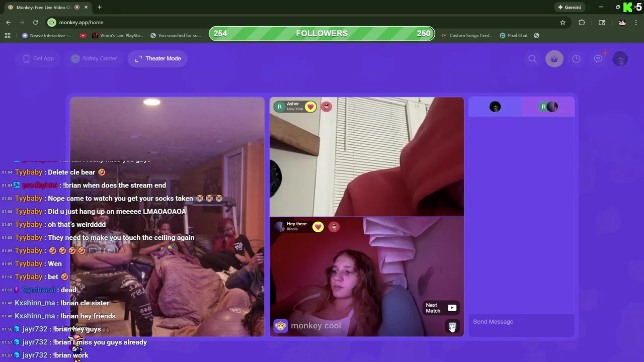
Task: Report Asher using the police icon
Action: 327,107
